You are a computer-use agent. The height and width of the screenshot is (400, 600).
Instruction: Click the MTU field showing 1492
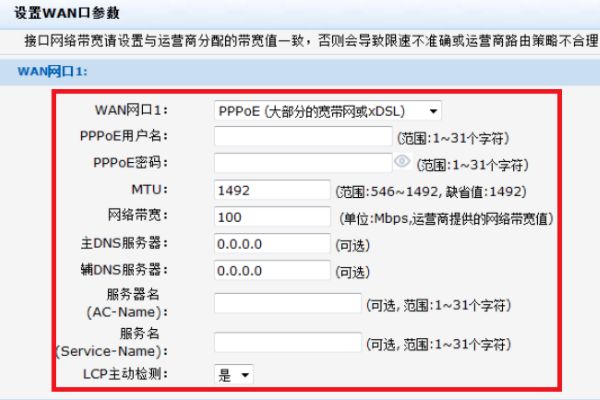271,190
